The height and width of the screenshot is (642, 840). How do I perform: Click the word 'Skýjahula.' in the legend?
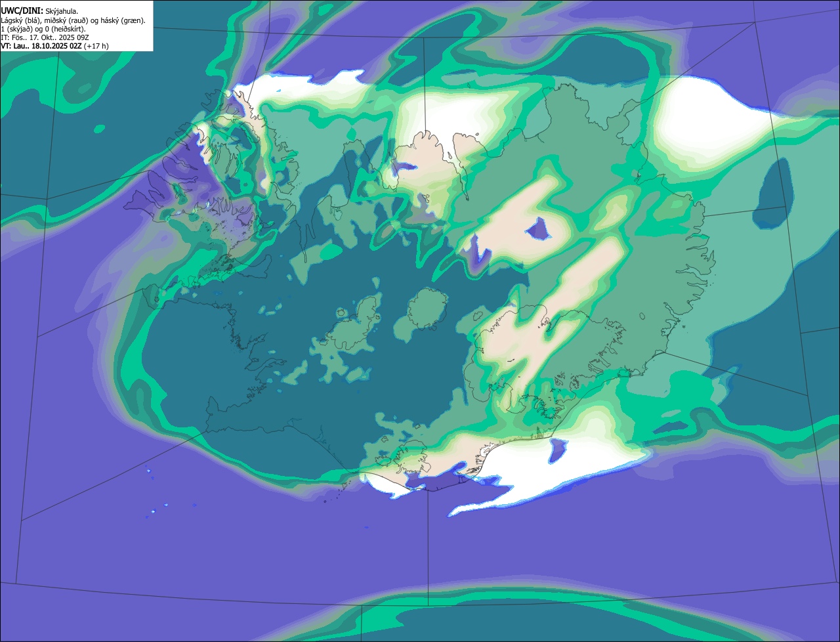pos(62,12)
